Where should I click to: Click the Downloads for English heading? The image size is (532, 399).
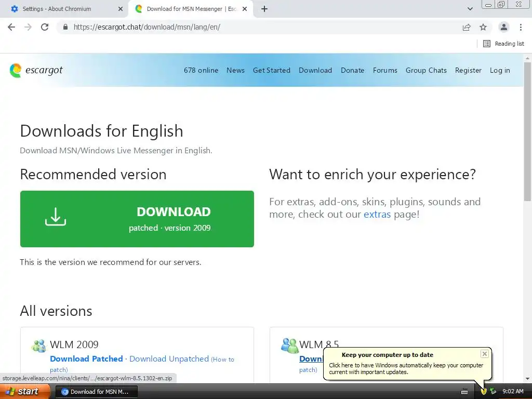tap(101, 131)
